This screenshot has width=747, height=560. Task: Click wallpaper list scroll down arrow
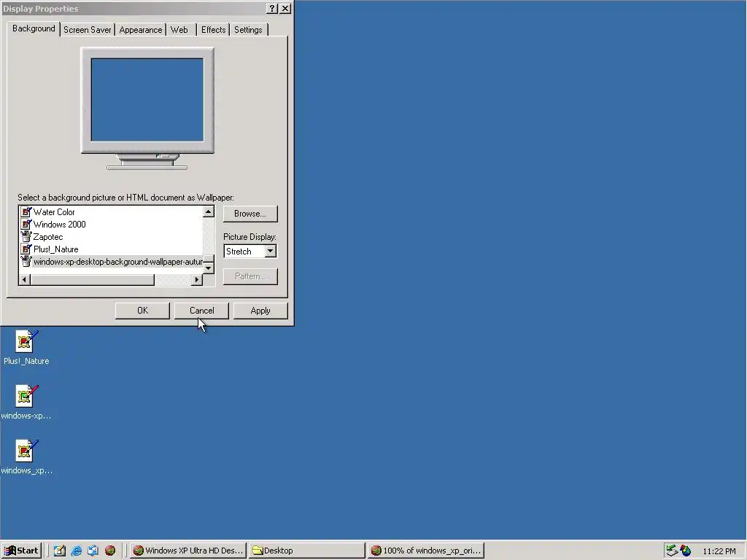click(x=208, y=268)
